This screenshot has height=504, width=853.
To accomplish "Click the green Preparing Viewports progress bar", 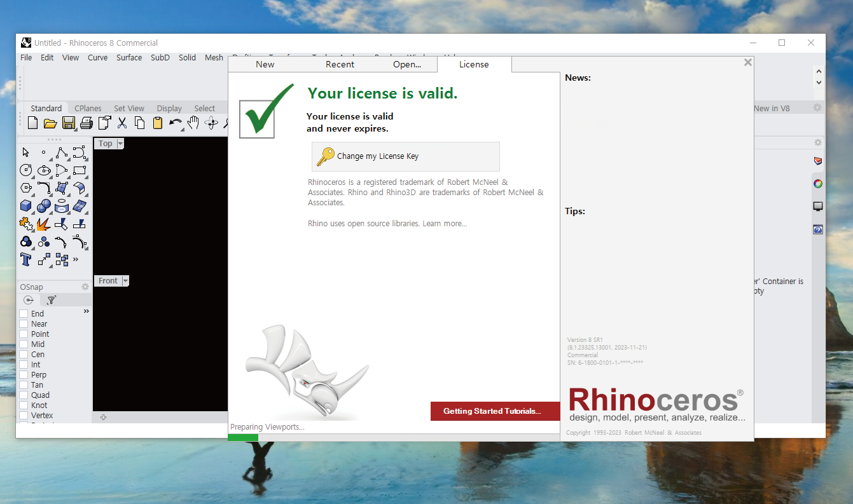I will click(243, 437).
